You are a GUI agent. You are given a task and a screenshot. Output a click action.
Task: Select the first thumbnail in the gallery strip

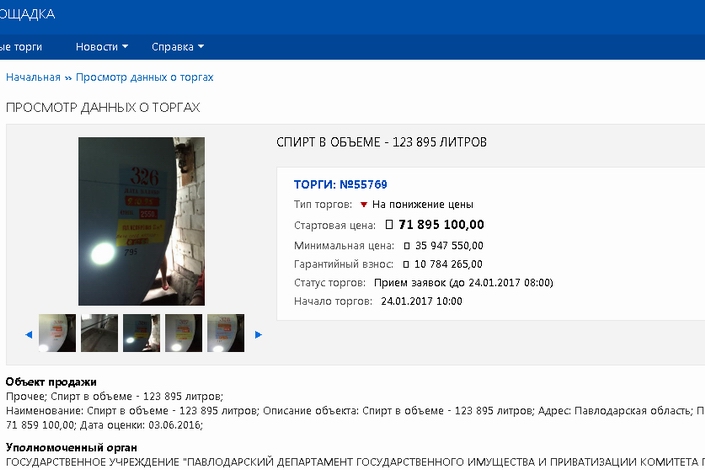coord(57,333)
